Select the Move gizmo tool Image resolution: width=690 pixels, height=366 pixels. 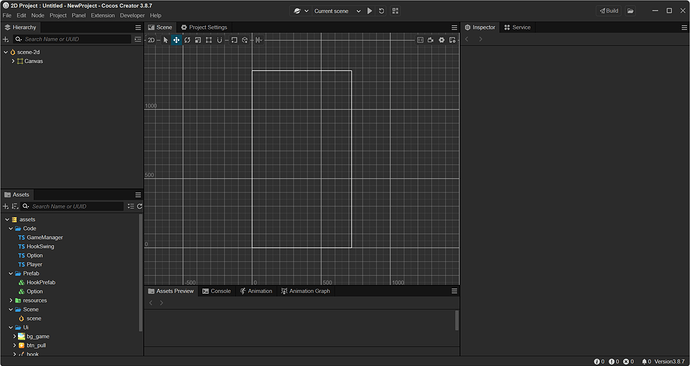pos(176,40)
